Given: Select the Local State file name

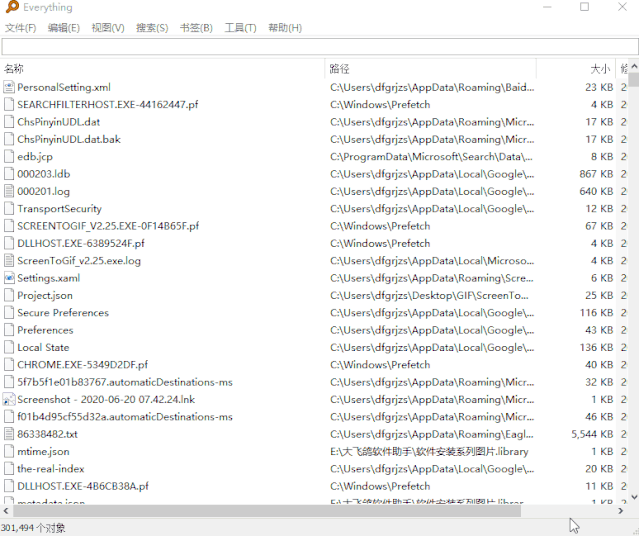Looking at the screenshot, I should tap(43, 347).
